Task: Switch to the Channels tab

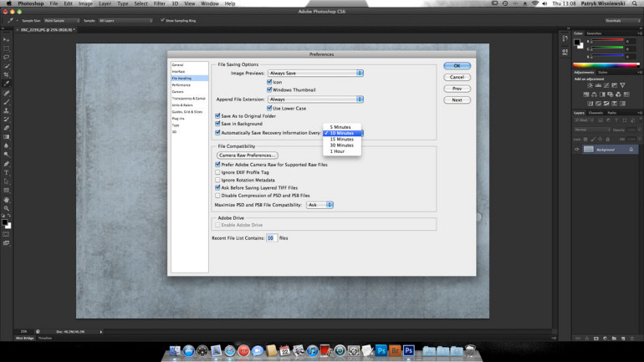Action: coord(595,113)
